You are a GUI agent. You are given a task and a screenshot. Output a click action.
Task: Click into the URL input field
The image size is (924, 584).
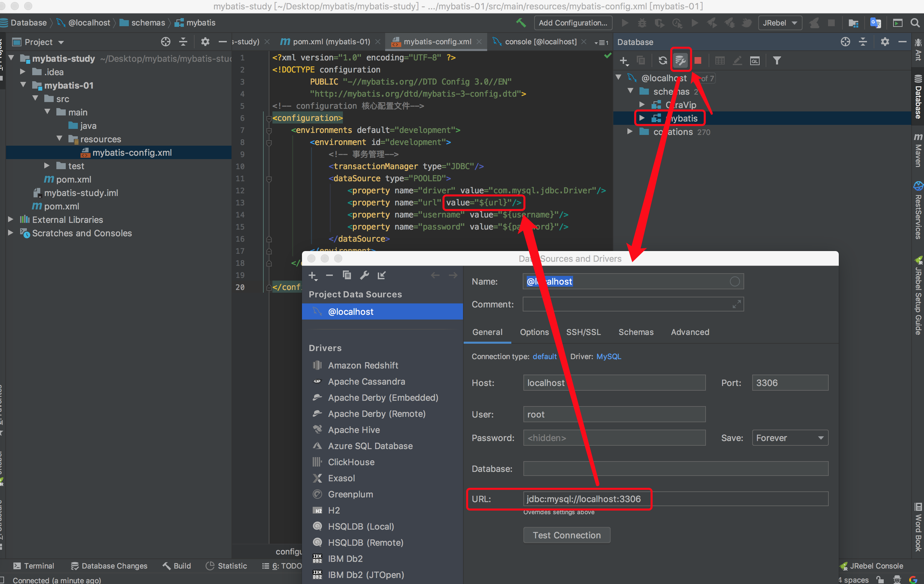[x=675, y=499]
